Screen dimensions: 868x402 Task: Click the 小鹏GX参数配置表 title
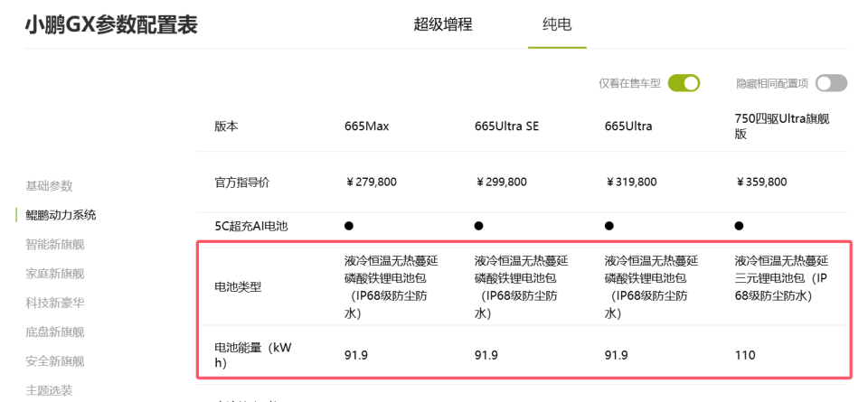(x=111, y=25)
